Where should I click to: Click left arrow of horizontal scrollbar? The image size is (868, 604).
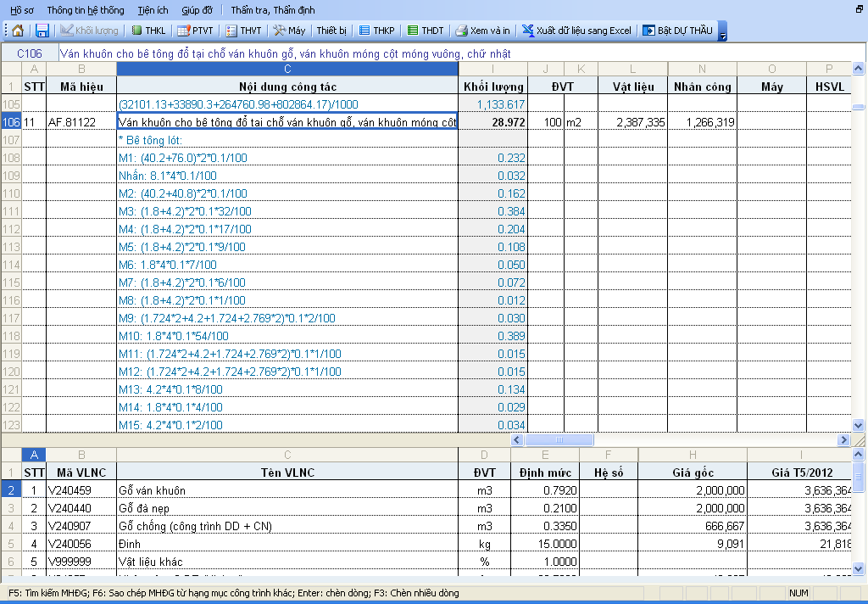pyautogui.click(x=517, y=440)
